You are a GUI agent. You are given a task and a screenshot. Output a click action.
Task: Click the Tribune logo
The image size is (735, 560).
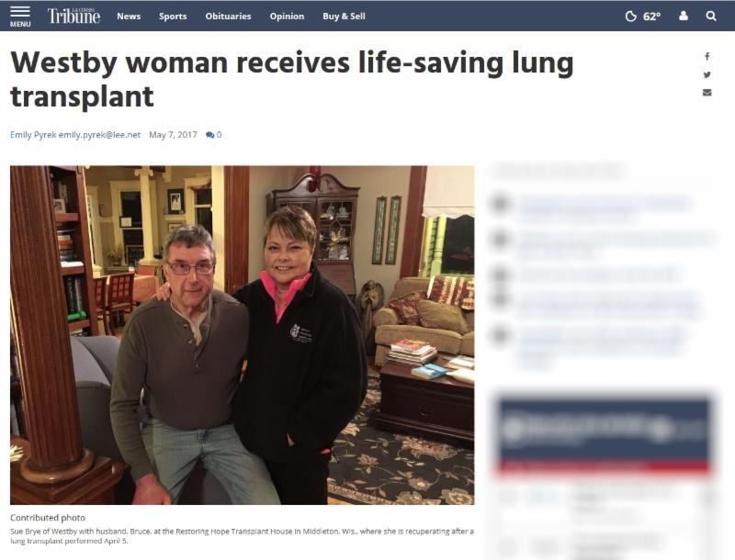(x=73, y=16)
